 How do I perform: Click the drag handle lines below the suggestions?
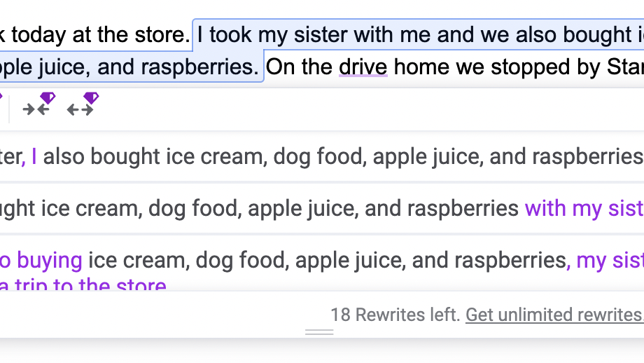tap(319, 332)
